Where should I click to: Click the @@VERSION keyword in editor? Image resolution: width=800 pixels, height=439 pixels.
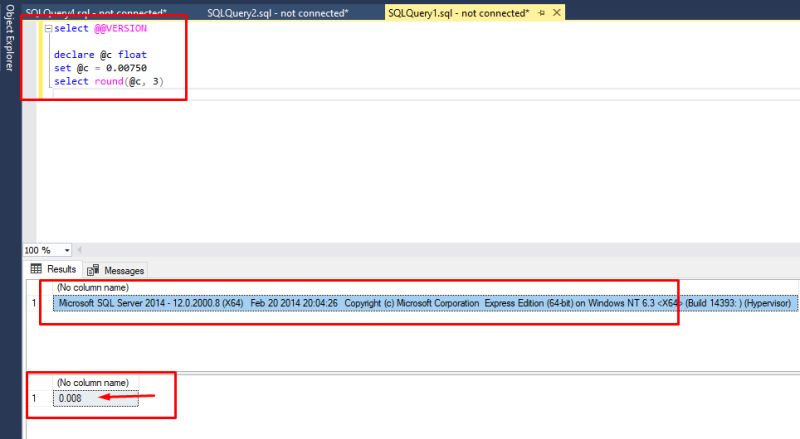coord(120,29)
